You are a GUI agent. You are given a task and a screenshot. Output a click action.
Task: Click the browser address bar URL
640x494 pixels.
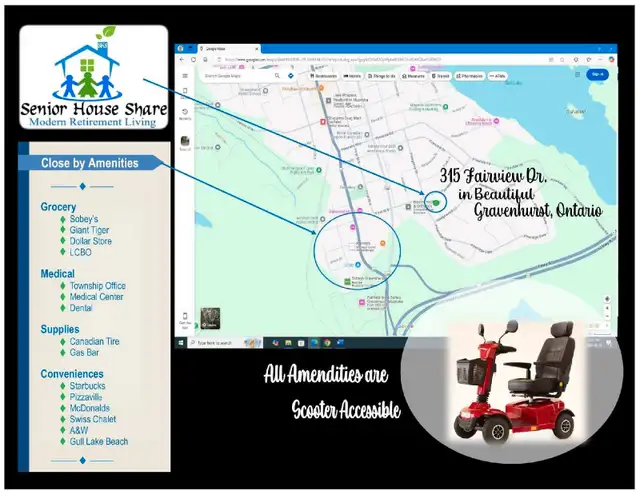click(x=333, y=60)
